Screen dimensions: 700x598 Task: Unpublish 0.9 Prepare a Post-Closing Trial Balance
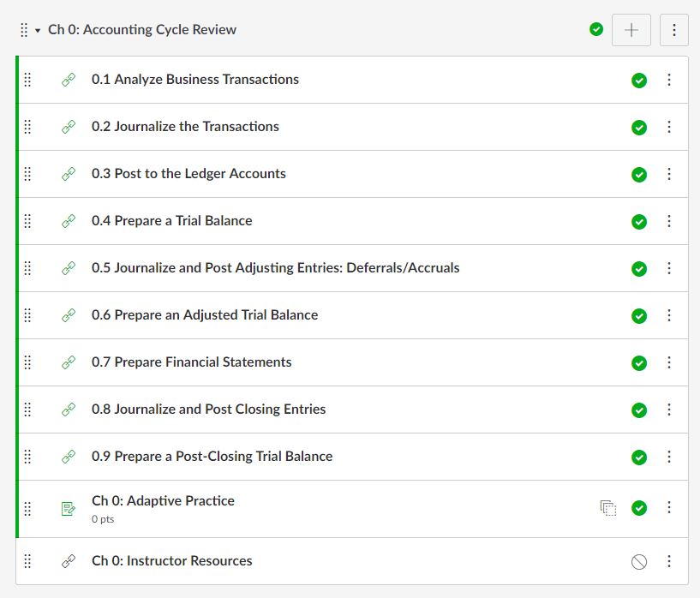[639, 457]
